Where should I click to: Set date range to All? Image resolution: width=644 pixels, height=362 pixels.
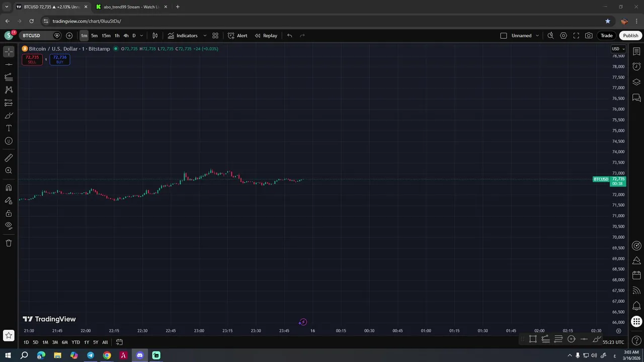pos(105,342)
